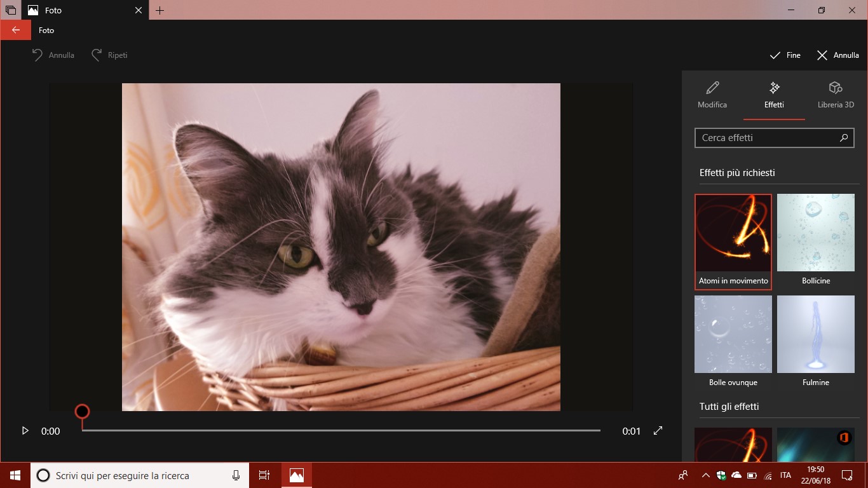The image size is (868, 488).
Task: Select the Atomi in movimento effect
Action: pos(733,242)
